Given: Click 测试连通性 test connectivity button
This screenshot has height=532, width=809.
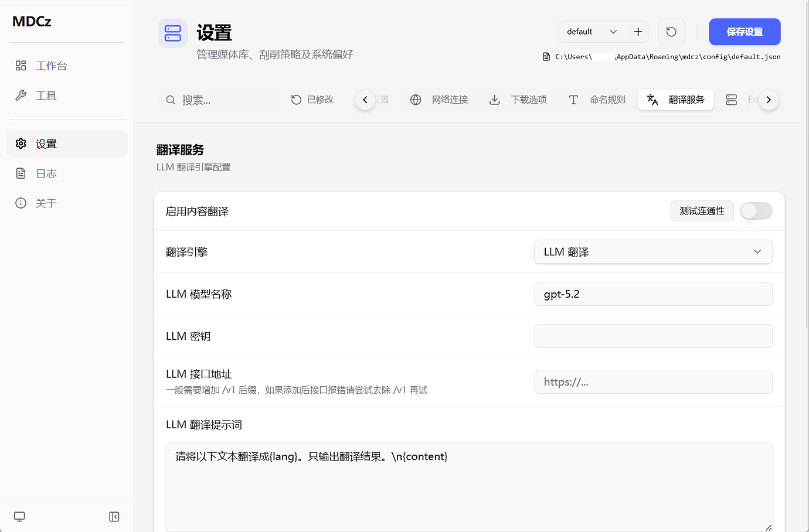Looking at the screenshot, I should tap(702, 211).
